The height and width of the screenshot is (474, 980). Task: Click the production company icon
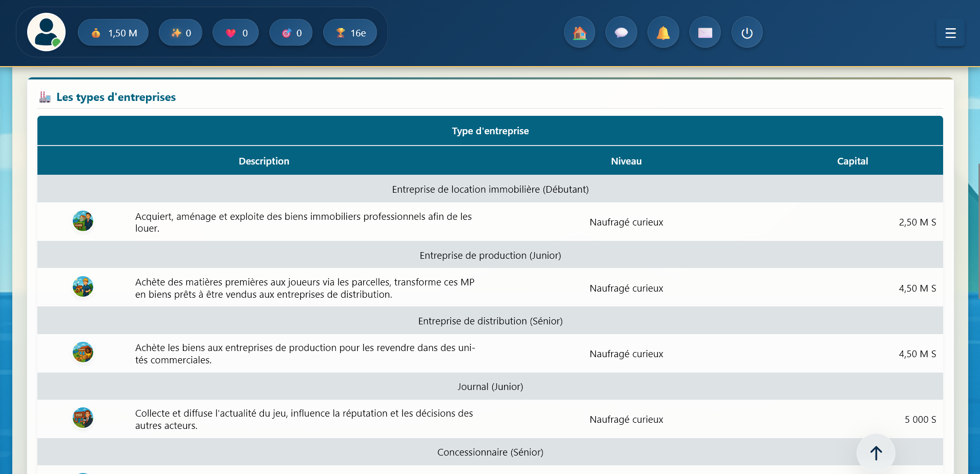pos(83,287)
